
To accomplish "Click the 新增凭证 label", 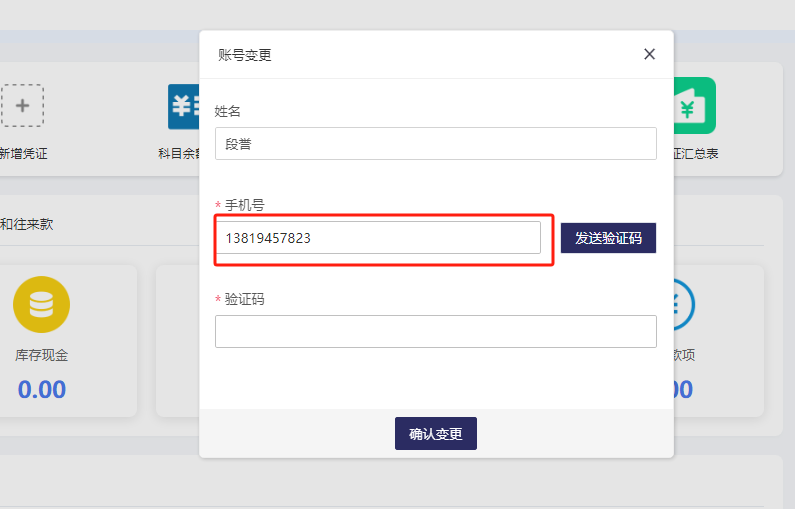I will (23, 153).
